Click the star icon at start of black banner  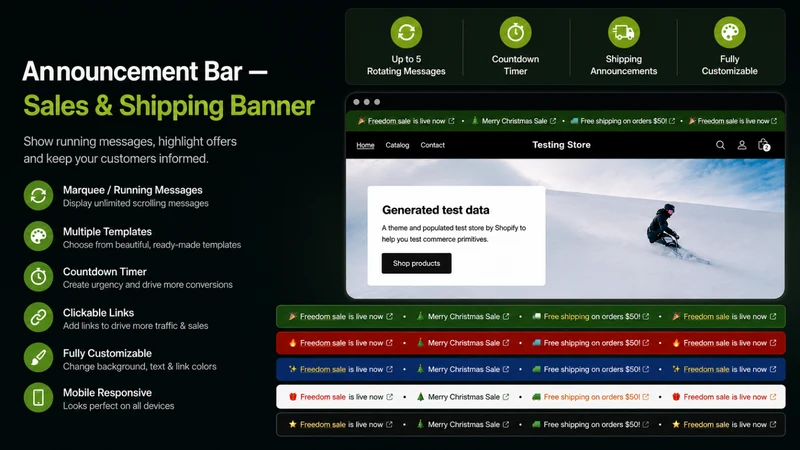coord(292,424)
